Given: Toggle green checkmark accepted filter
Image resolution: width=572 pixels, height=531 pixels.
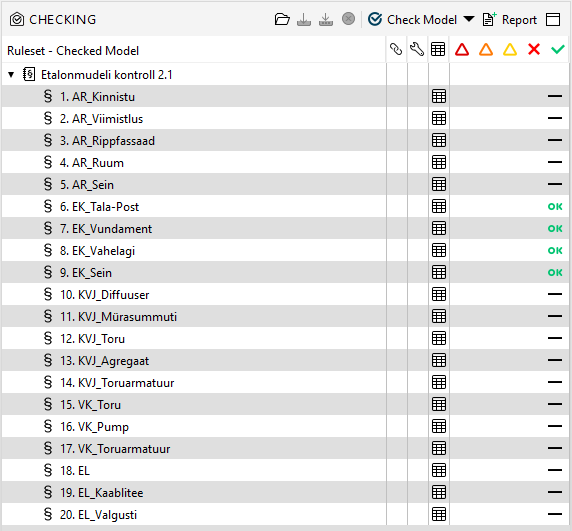Looking at the screenshot, I should (558, 49).
